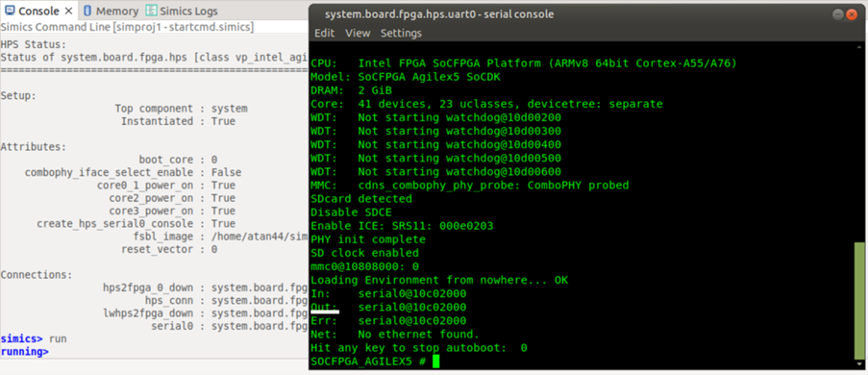The image size is (868, 375).
Task: Click 'Top component : system' line
Action: [181, 109]
